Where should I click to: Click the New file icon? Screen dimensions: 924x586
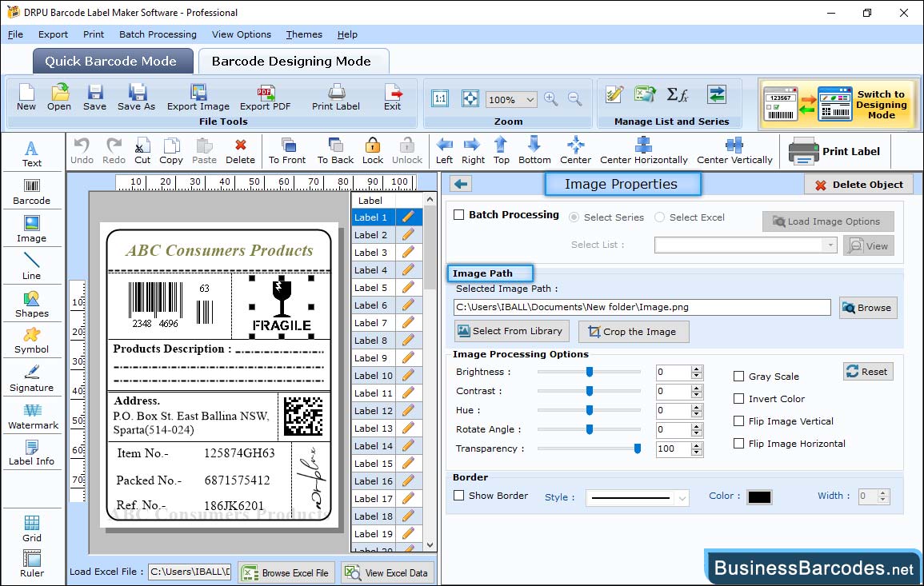[26, 98]
